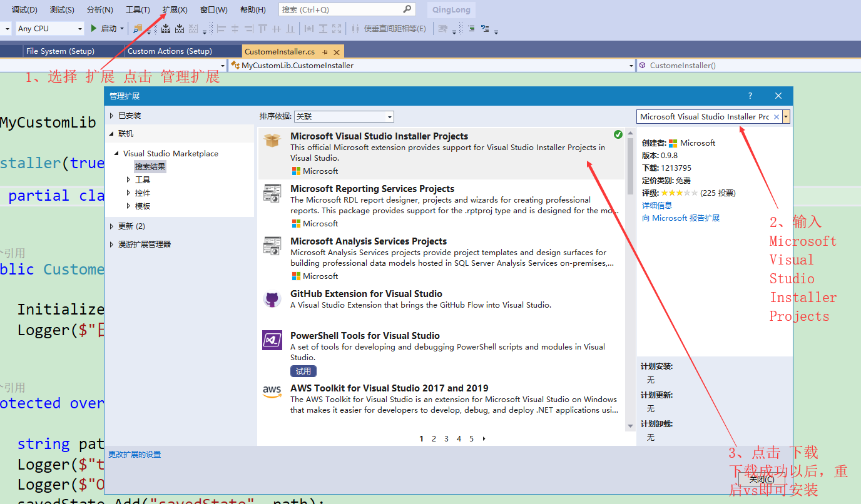Click the help question mark in the dialog titlebar
Viewport: 861px width, 504px height.
click(x=750, y=96)
